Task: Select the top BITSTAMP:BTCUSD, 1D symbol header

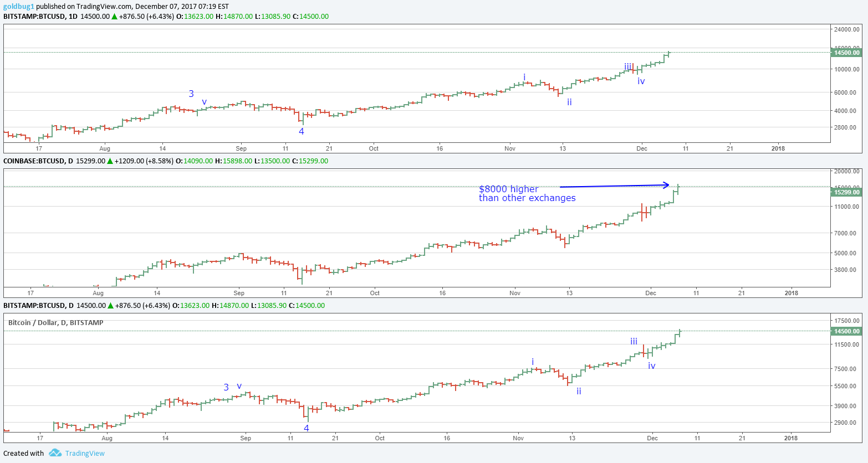Action: [40, 17]
